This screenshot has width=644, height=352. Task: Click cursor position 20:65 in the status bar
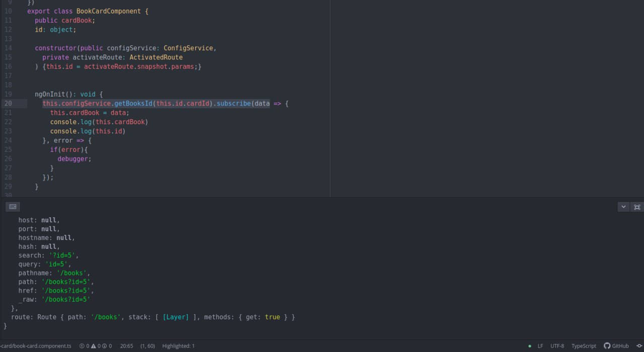click(x=127, y=346)
